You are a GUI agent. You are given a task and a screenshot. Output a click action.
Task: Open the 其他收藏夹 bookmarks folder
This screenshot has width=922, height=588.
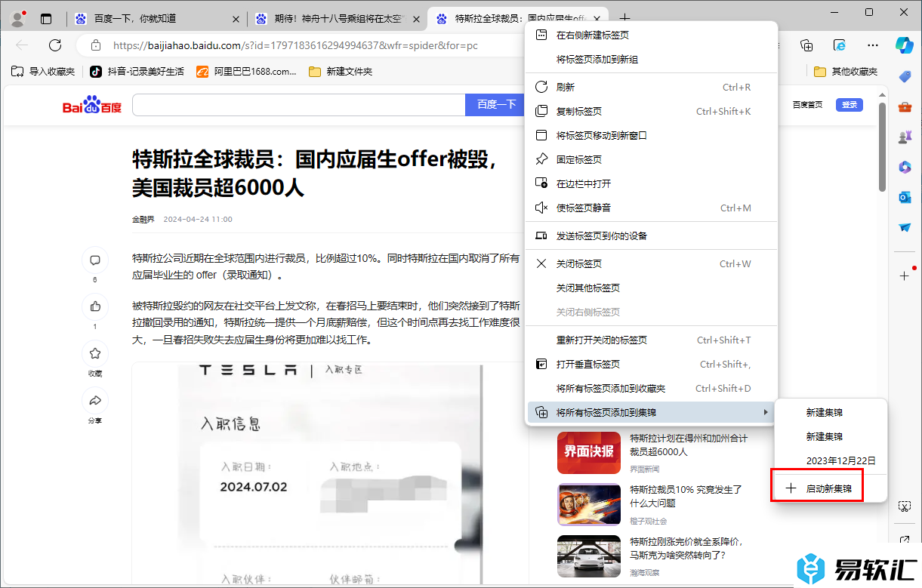click(846, 71)
